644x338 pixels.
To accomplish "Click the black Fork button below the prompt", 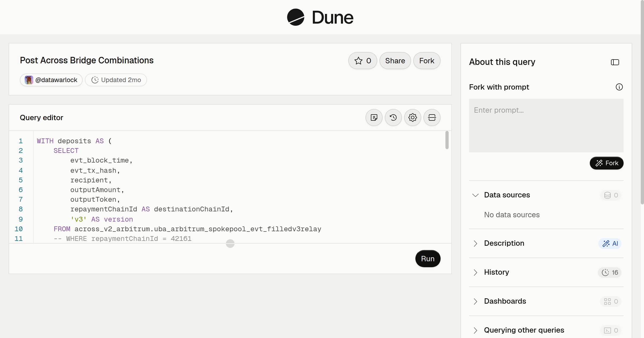I will pyautogui.click(x=606, y=163).
